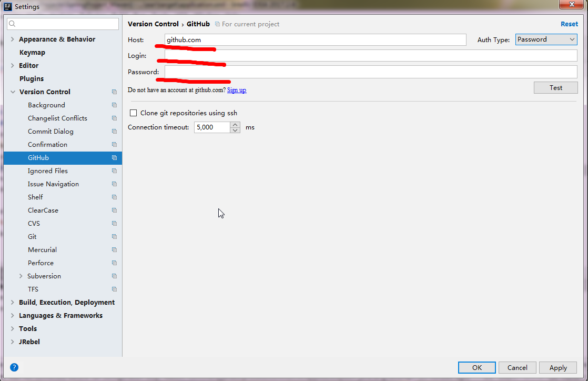Close the Settings dialog window
This screenshot has width=588, height=381.
[x=572, y=4]
